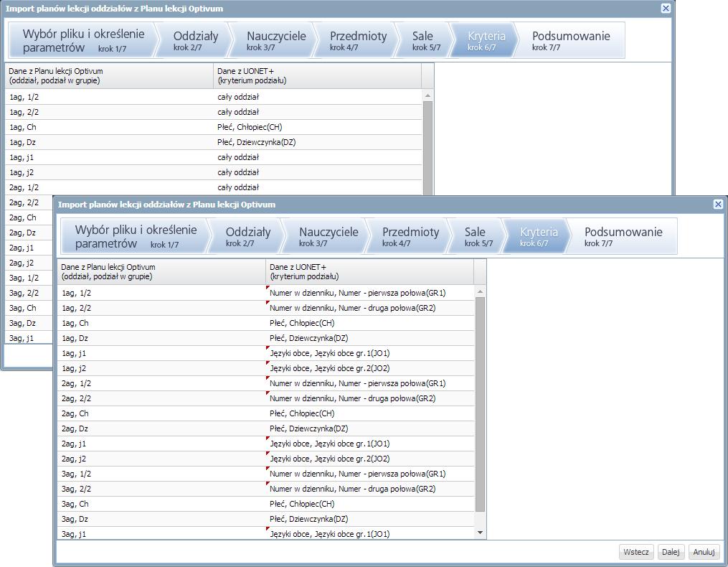Click '3ag, j1' row label in back window

(22, 338)
